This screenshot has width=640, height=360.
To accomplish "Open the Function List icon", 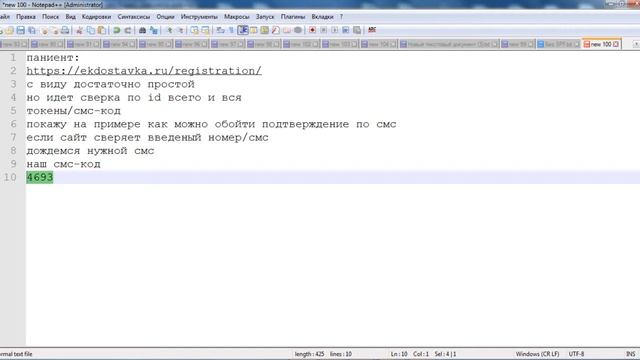I will click(x=276, y=30).
